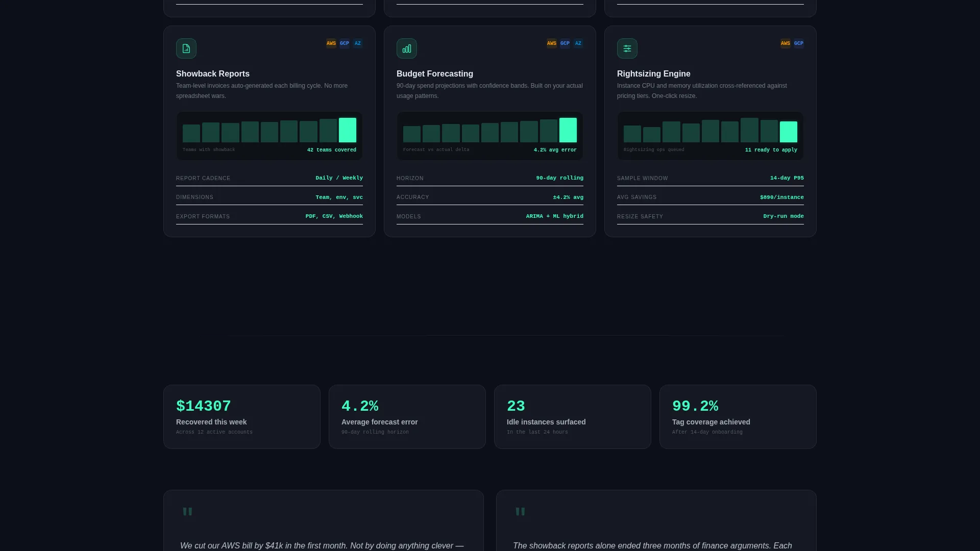
Task: Click the 'Teams with showback' caption
Action: 209,150
